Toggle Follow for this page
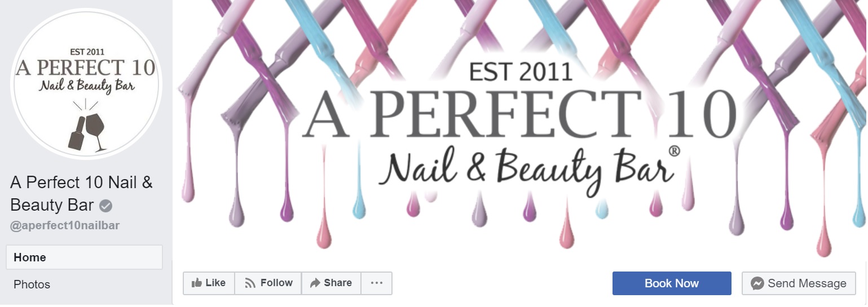Screen dimensions: 868x307 tap(268, 283)
